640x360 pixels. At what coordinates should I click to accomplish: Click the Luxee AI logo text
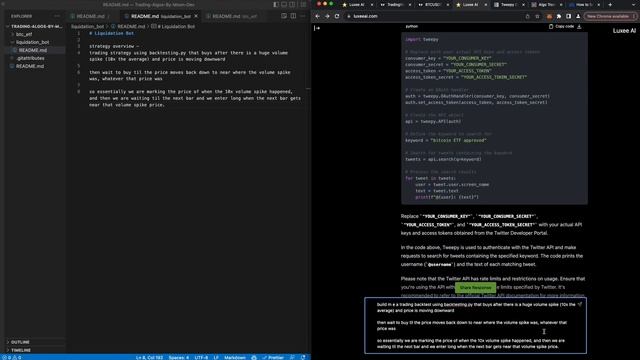coord(624,31)
